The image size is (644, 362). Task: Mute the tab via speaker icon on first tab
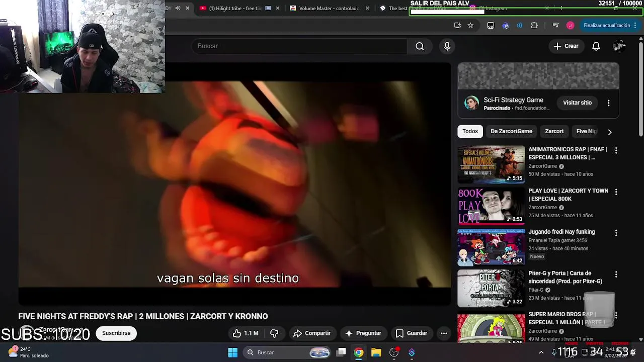178,8
